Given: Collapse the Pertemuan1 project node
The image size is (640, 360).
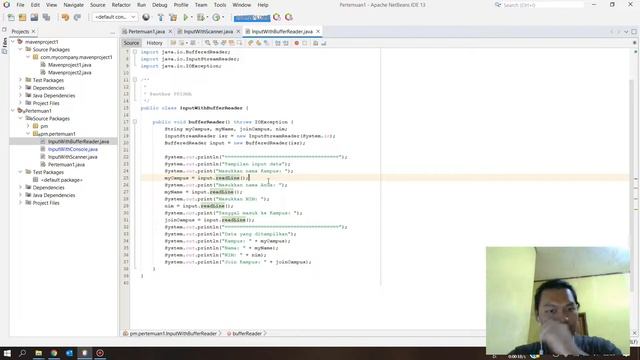Looking at the screenshot, I should pos(13,111).
